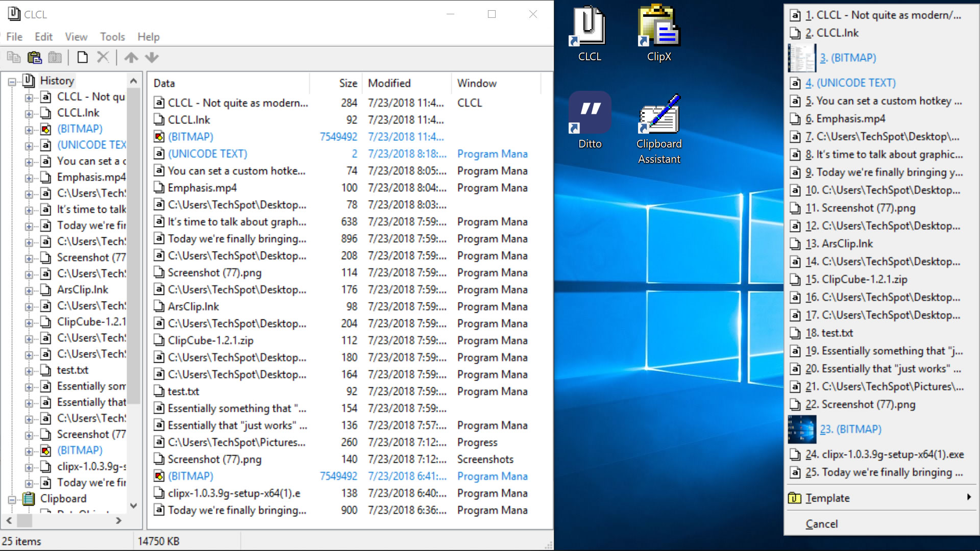Image resolution: width=980 pixels, height=551 pixels.
Task: Click the History root icon in tree
Action: click(x=29, y=81)
